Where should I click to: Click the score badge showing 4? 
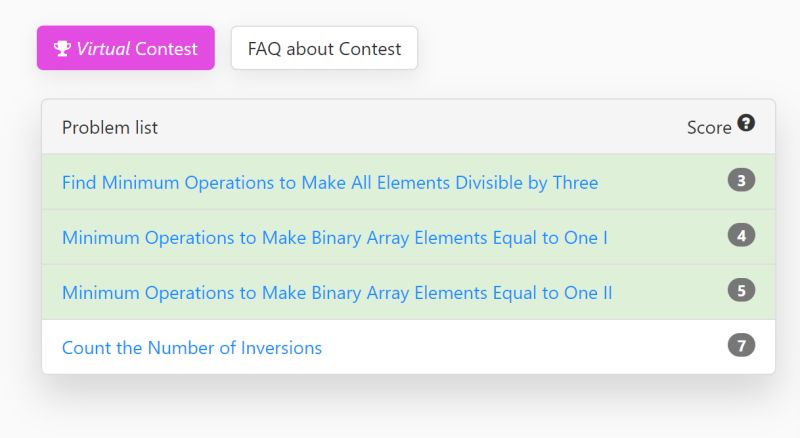click(741, 236)
